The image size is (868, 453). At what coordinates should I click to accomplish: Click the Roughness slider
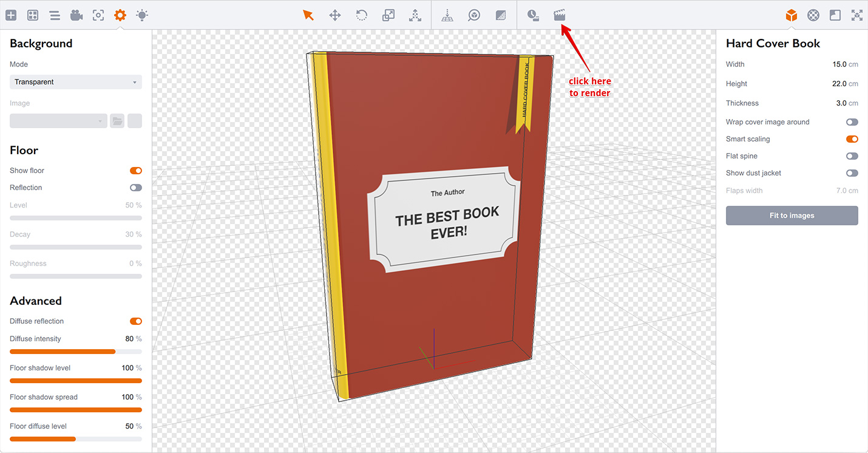tap(76, 276)
